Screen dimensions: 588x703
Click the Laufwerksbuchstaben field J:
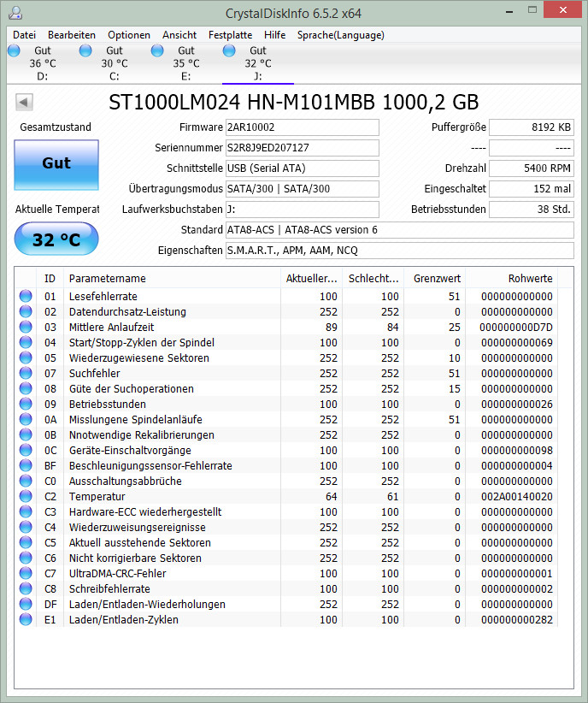[x=302, y=210]
